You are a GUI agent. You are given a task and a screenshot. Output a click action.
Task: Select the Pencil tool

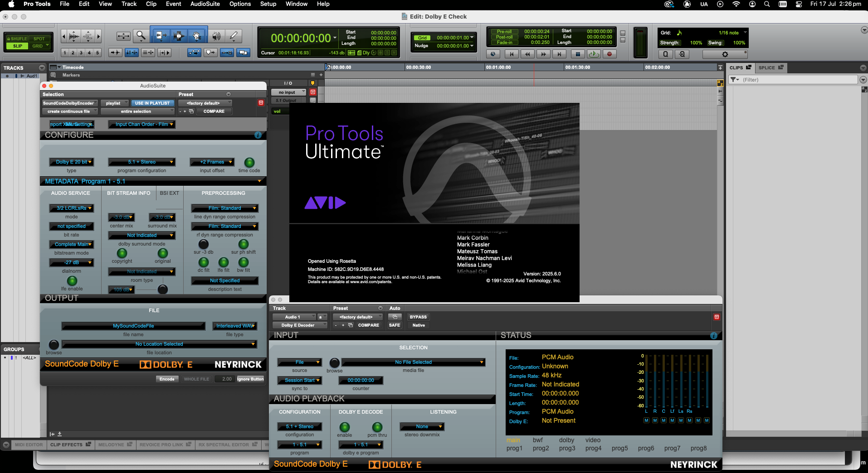pyautogui.click(x=234, y=36)
